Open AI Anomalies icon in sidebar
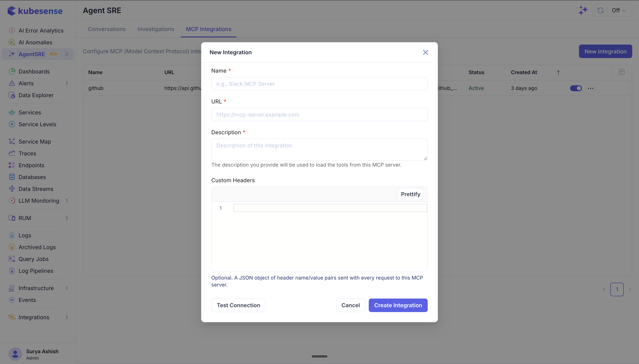This screenshot has height=364, width=639. tap(12, 42)
